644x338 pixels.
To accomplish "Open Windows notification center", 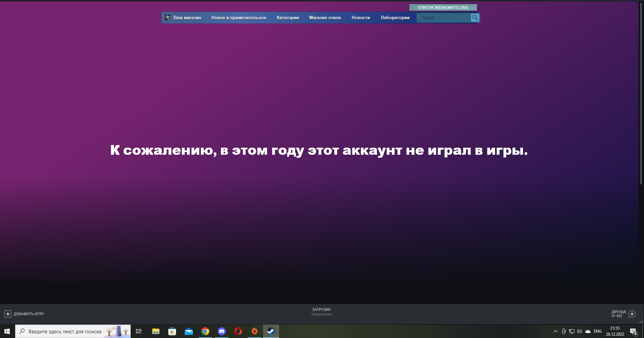I will tap(634, 332).
